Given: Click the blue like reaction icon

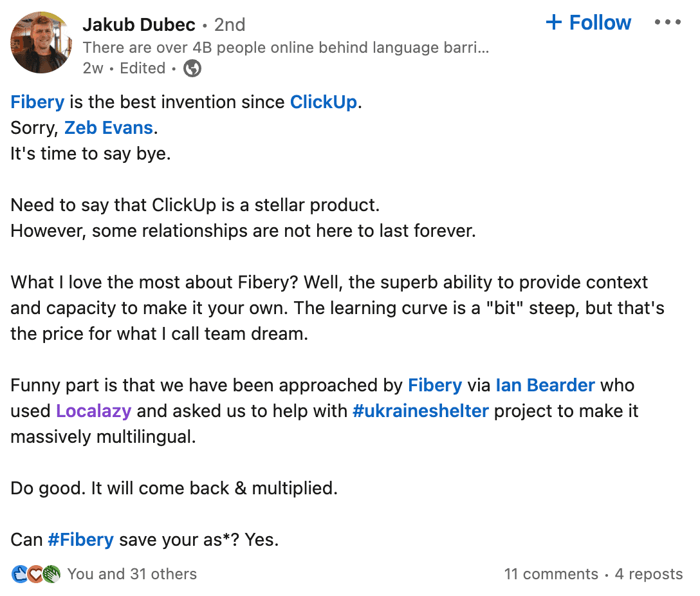Looking at the screenshot, I should (19, 574).
